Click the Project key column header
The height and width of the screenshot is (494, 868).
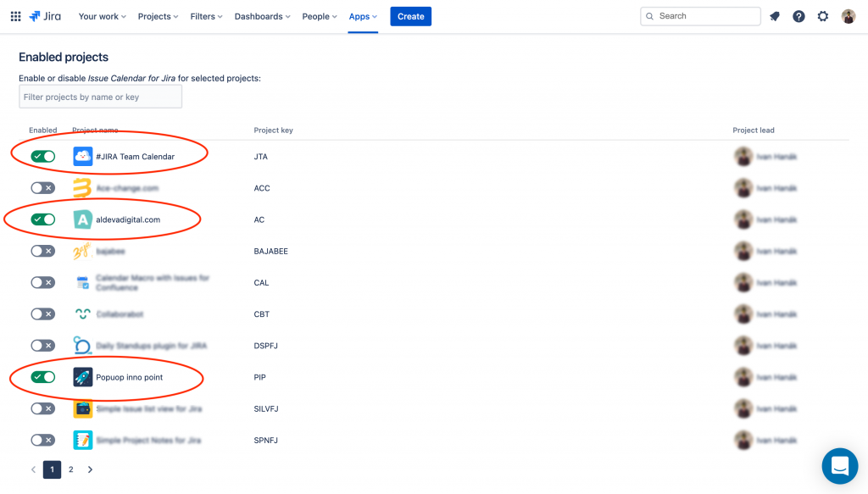tap(274, 130)
